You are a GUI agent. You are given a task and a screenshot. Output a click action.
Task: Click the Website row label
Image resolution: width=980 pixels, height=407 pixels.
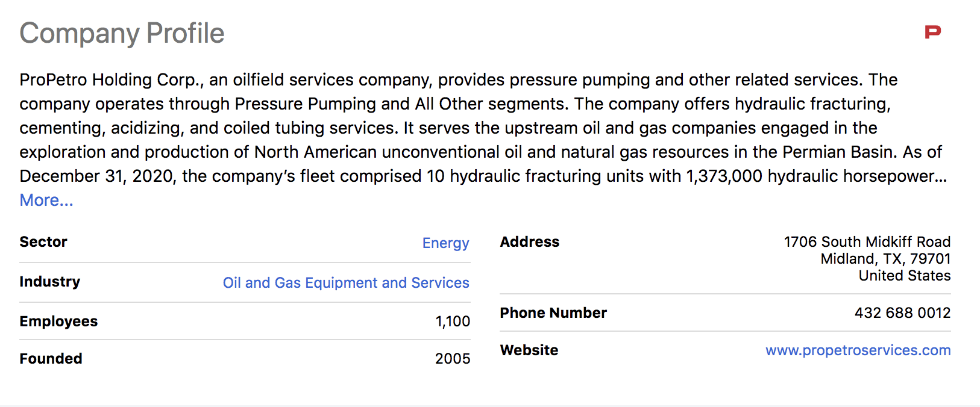[x=529, y=350]
